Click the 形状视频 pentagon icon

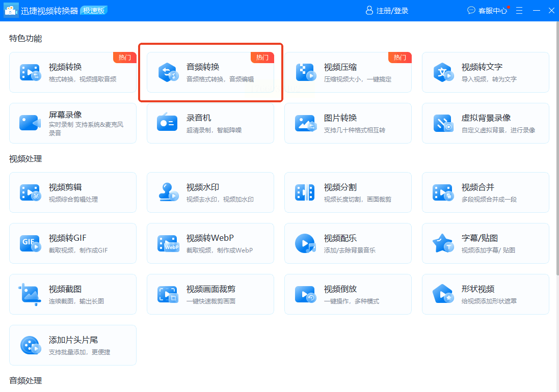tap(443, 294)
